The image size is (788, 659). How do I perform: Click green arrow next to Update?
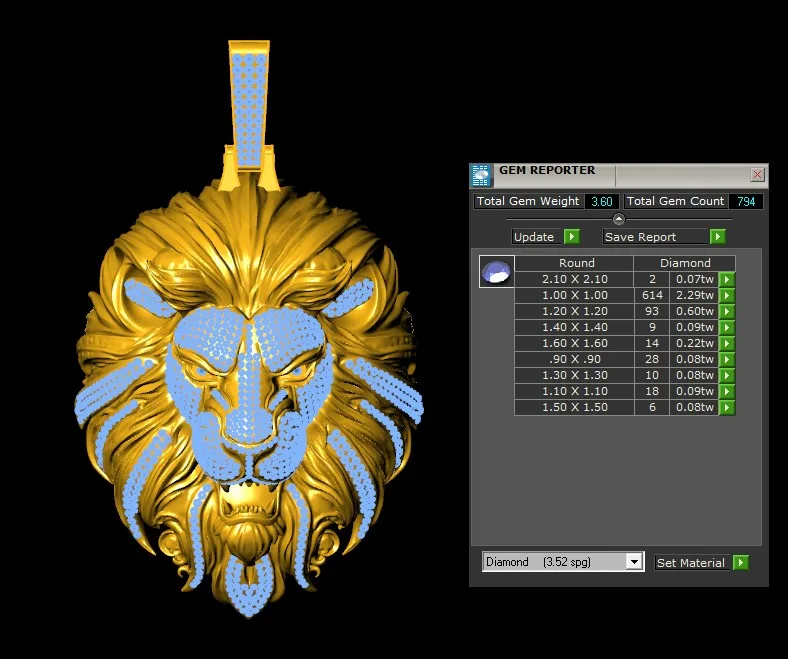pos(571,237)
